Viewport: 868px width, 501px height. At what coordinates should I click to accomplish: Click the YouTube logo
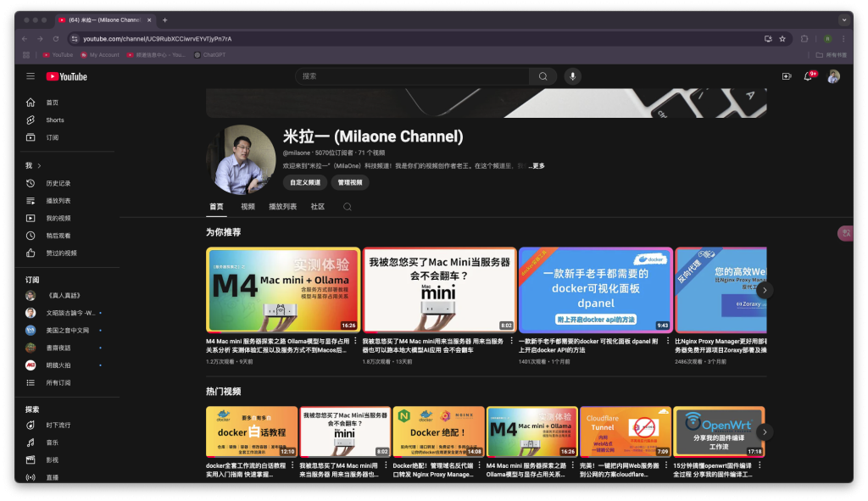[67, 76]
